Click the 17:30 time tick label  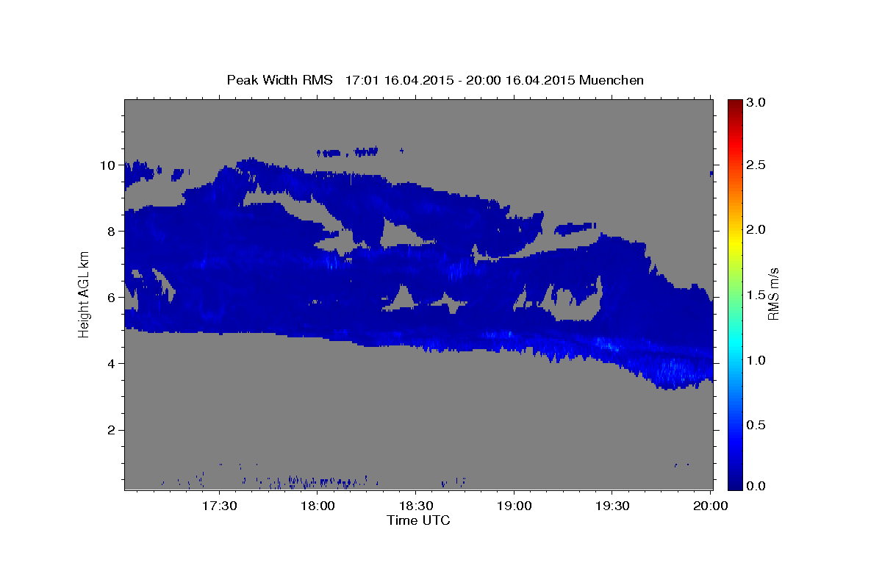coord(220,506)
